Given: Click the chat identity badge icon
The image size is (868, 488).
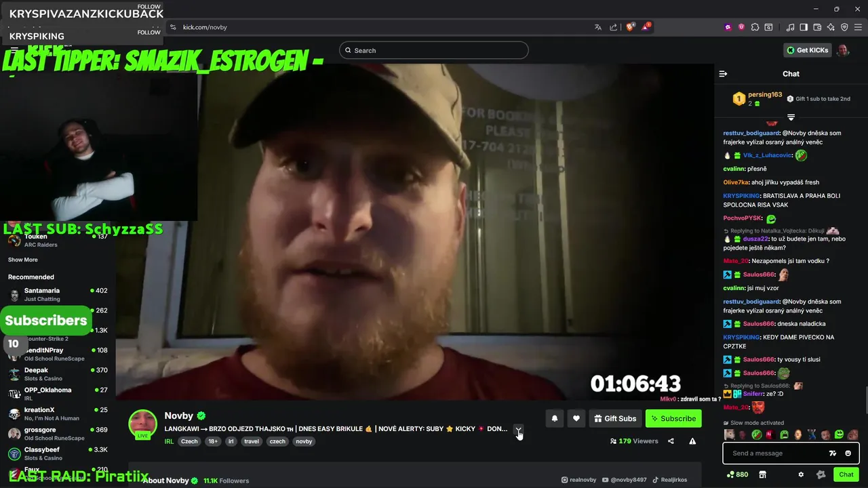Looking at the screenshot, I should point(821,474).
